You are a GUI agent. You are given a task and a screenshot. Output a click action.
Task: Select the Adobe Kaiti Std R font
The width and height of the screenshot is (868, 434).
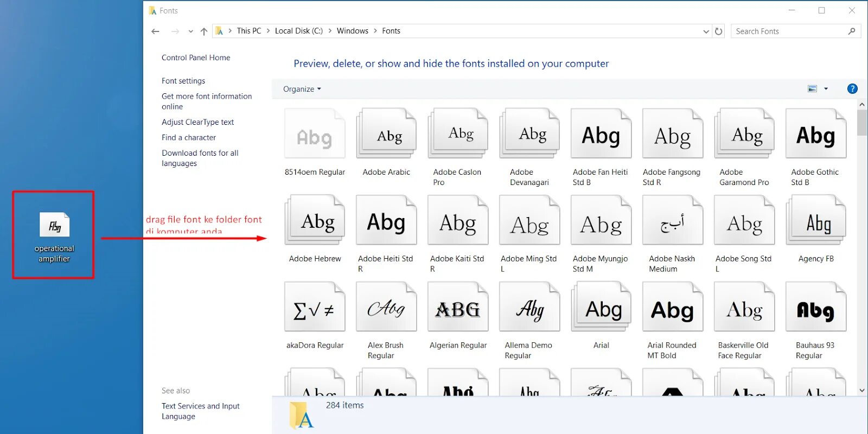458,220
